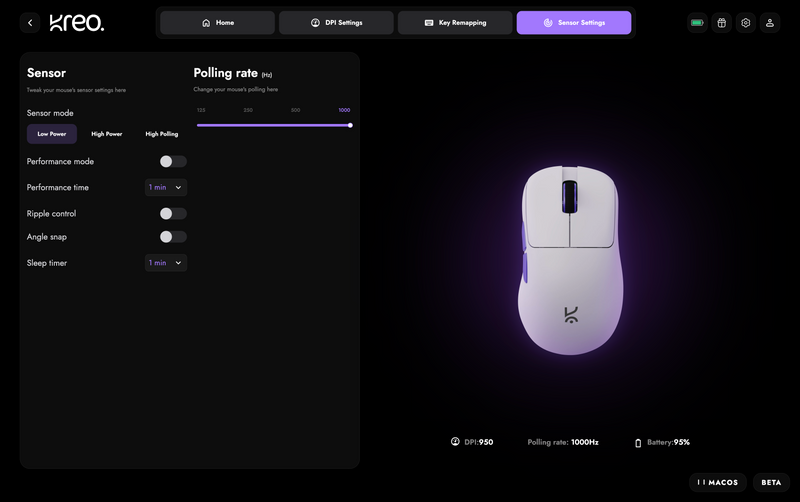Select High Power sensor mode

point(107,134)
